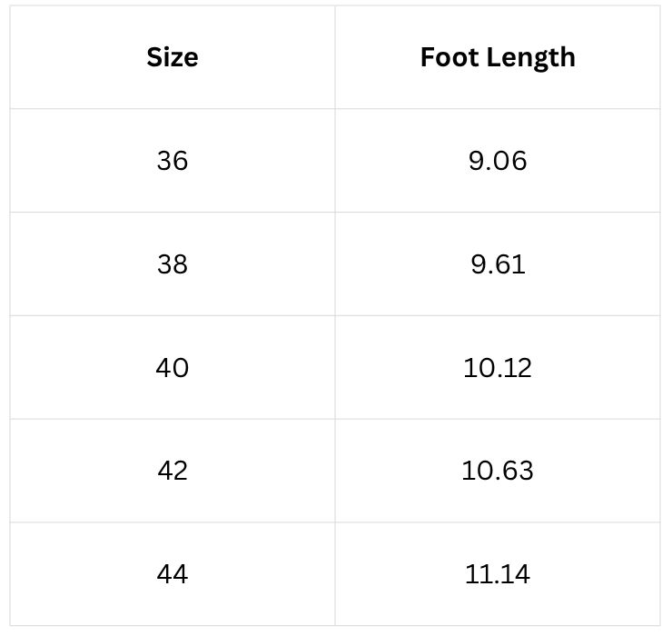Click the size 44 cell
Image resolution: width=672 pixels, height=636 pixels.
(x=173, y=574)
